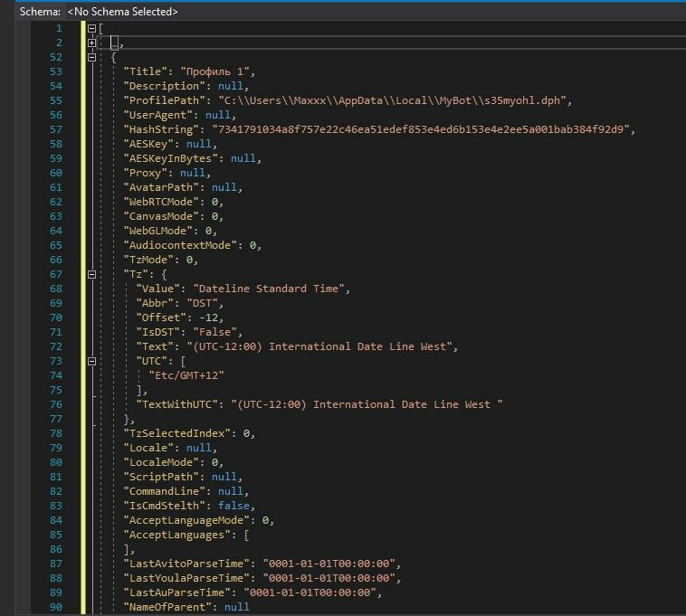Click the "ScriptPath" key
The height and width of the screenshot is (616, 686).
161,477
